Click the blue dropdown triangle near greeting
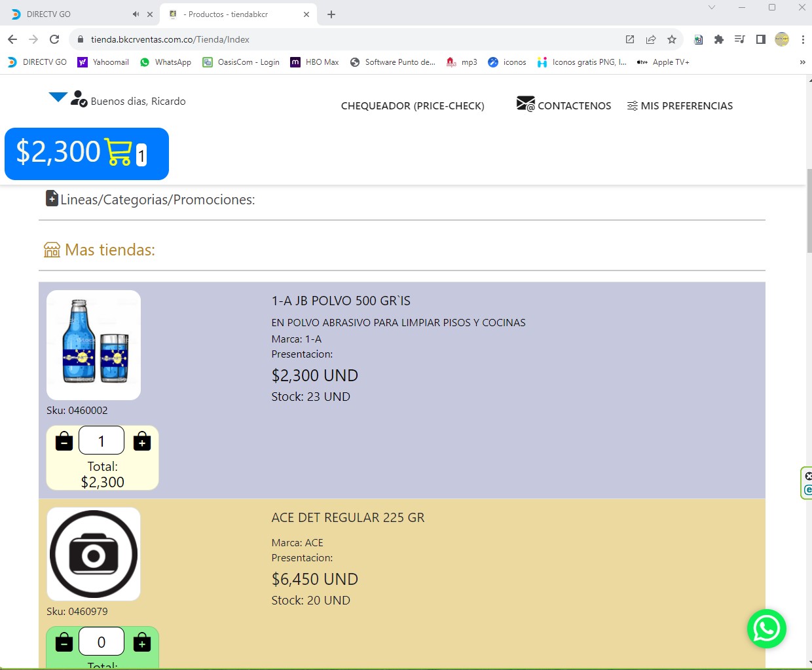812x670 pixels. pos(58,97)
